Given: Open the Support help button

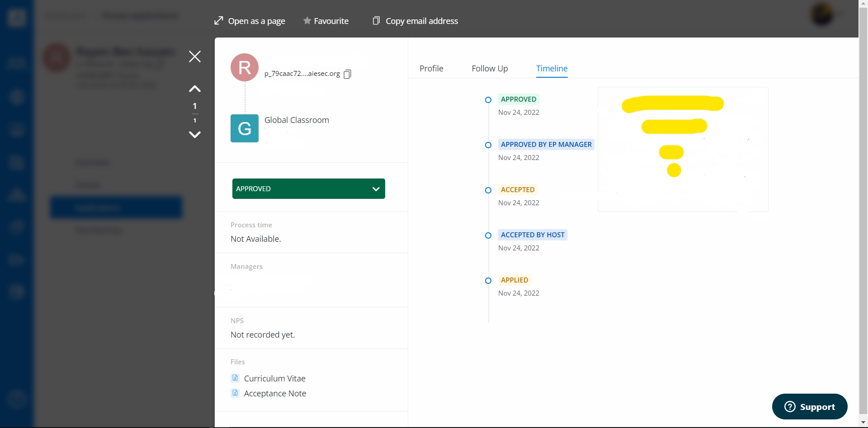Looking at the screenshot, I should point(810,406).
